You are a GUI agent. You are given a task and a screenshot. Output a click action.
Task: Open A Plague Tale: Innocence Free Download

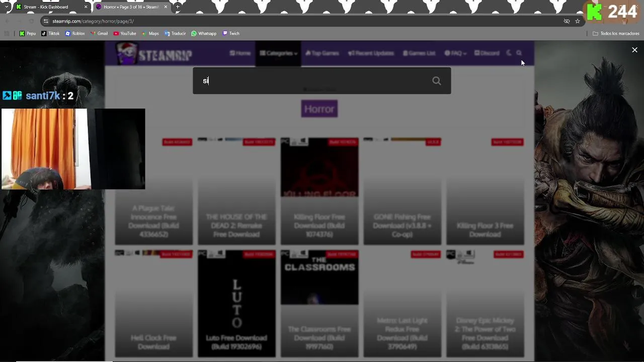154,191
